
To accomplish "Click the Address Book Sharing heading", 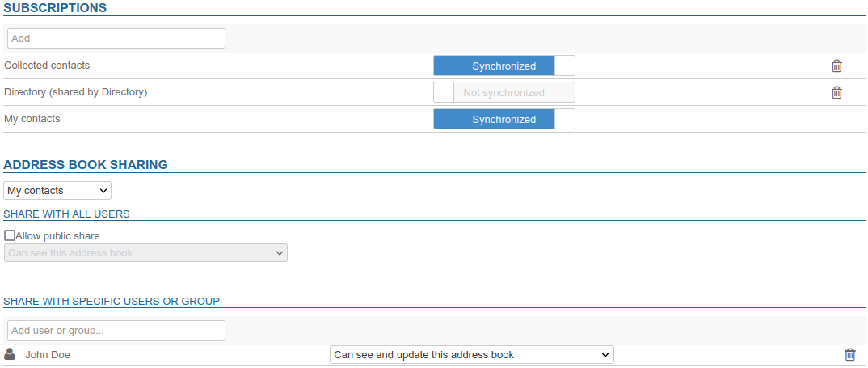I will click(86, 165).
